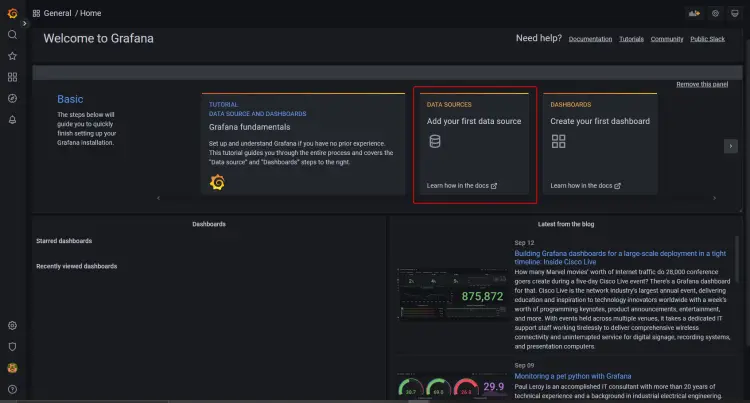750x403 pixels.
Task: Open the Explore compass icon
Action: [12, 98]
